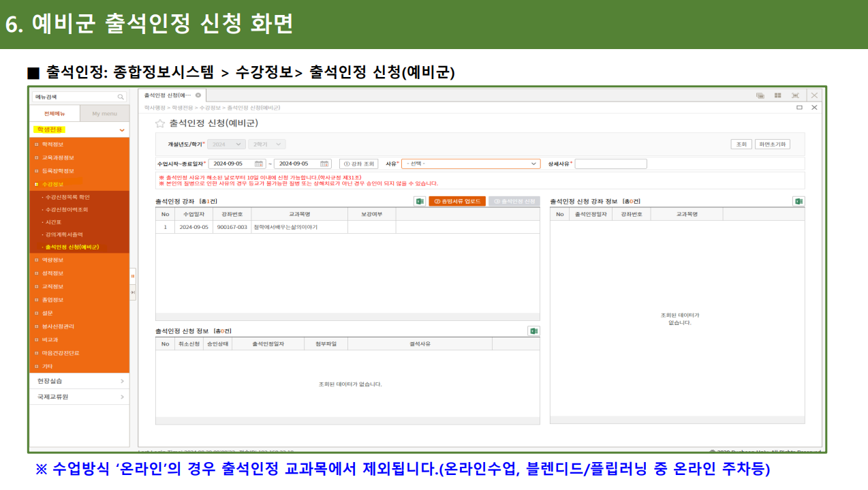Open the calendar picker for the start date
This screenshot has width=868, height=490.
pyautogui.click(x=259, y=164)
